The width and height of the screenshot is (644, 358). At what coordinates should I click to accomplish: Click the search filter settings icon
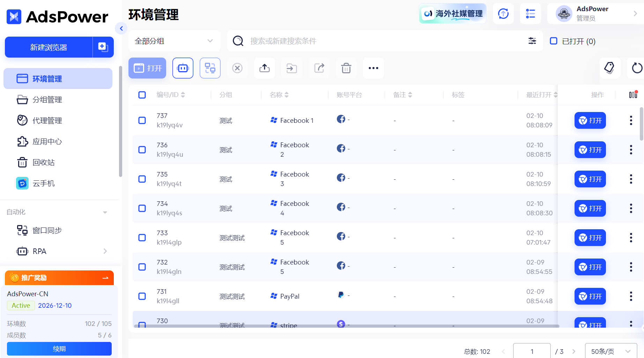pyautogui.click(x=532, y=41)
